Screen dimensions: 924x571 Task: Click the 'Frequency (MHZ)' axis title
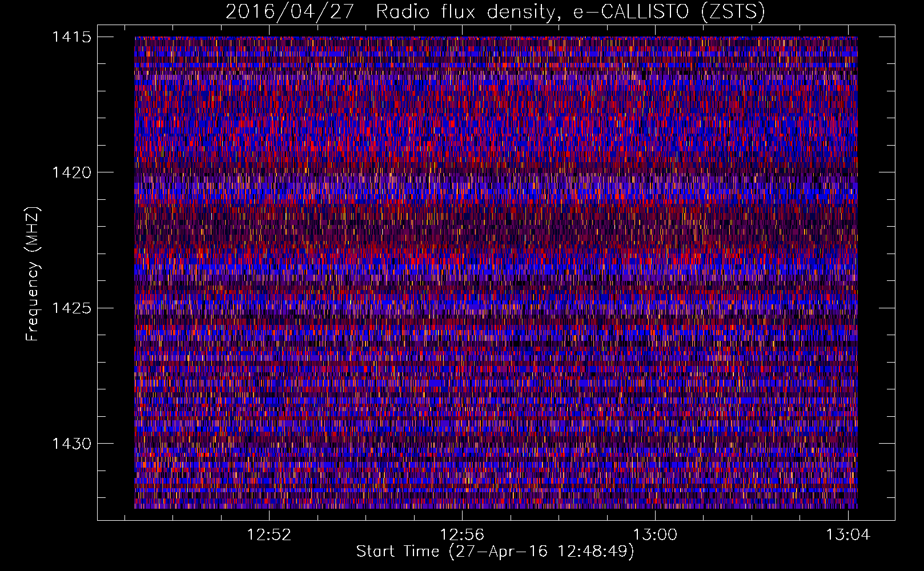click(33, 274)
